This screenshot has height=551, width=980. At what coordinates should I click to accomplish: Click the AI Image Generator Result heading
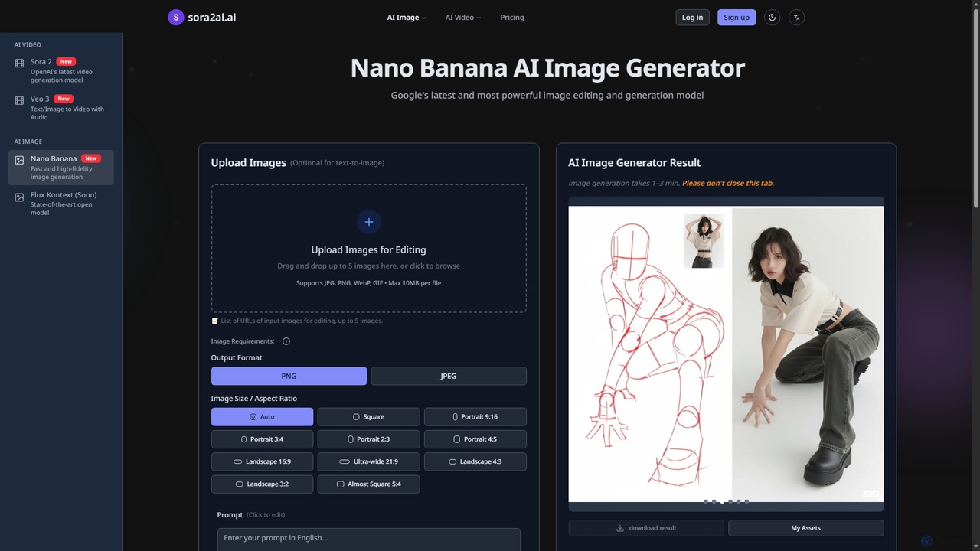(634, 163)
